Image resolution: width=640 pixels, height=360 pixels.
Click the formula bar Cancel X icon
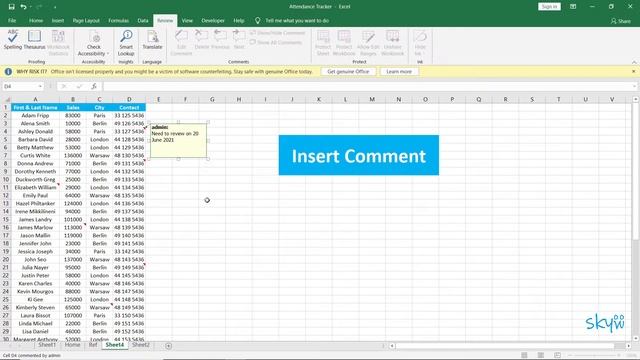[x=63, y=86]
